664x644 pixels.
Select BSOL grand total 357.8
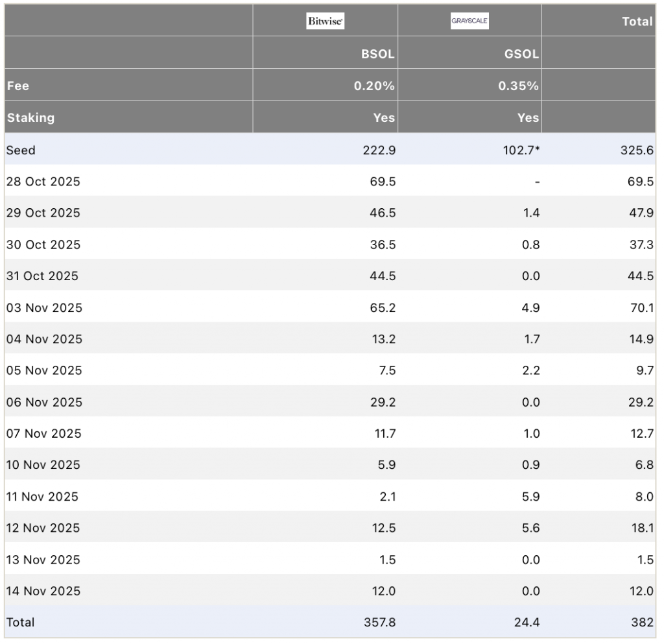coord(379,622)
